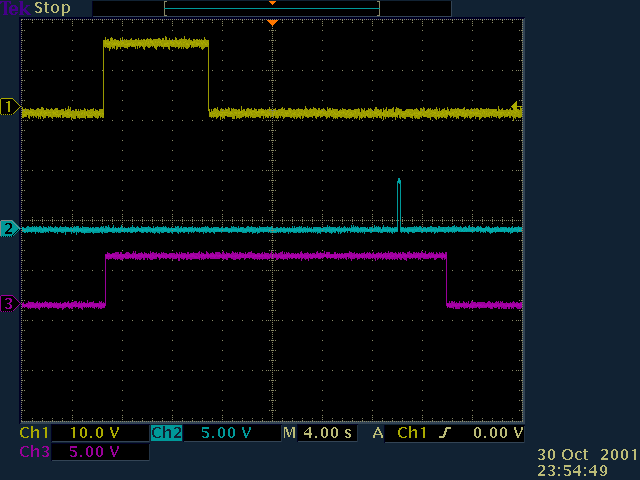The width and height of the screenshot is (640, 480).
Task: Click the record view bar at top
Action: pos(272,8)
